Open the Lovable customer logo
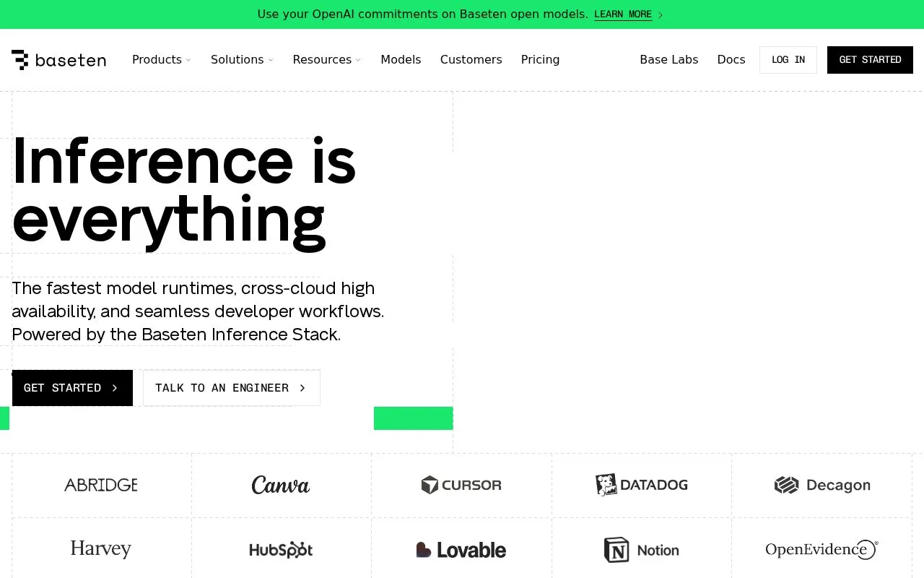Screen dimensions: 924x578 click(x=461, y=550)
